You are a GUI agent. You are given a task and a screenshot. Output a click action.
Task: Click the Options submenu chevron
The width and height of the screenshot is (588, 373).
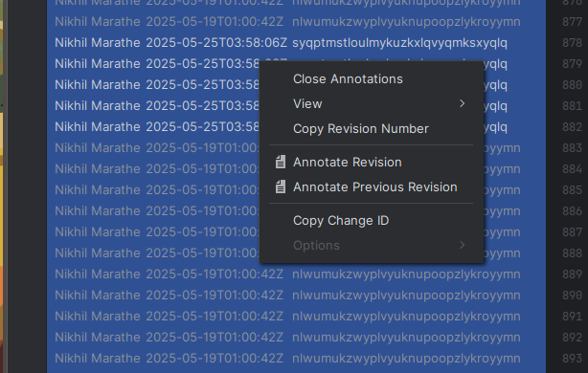[462, 245]
